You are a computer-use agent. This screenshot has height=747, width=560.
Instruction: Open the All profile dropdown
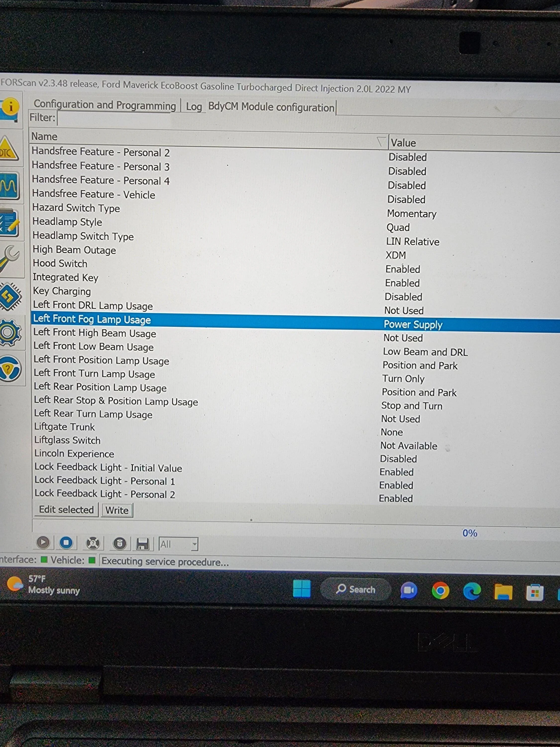coord(178,544)
